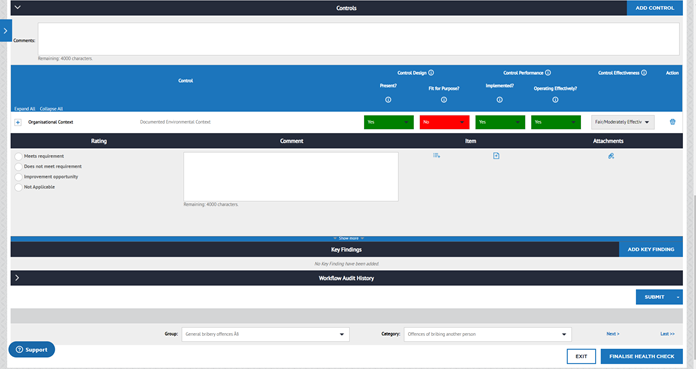Image resolution: width=696 pixels, height=369 pixels.
Task: Open the Category dropdown
Action: point(488,334)
